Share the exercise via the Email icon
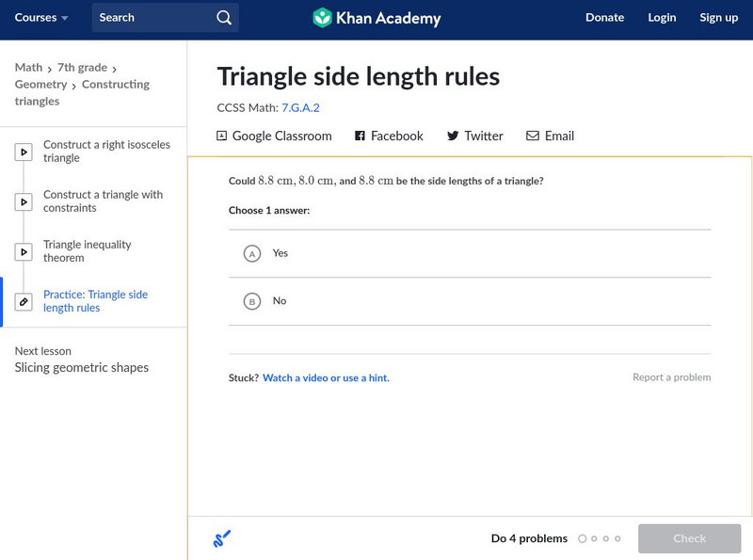This screenshot has height=560, width=753. pos(533,136)
